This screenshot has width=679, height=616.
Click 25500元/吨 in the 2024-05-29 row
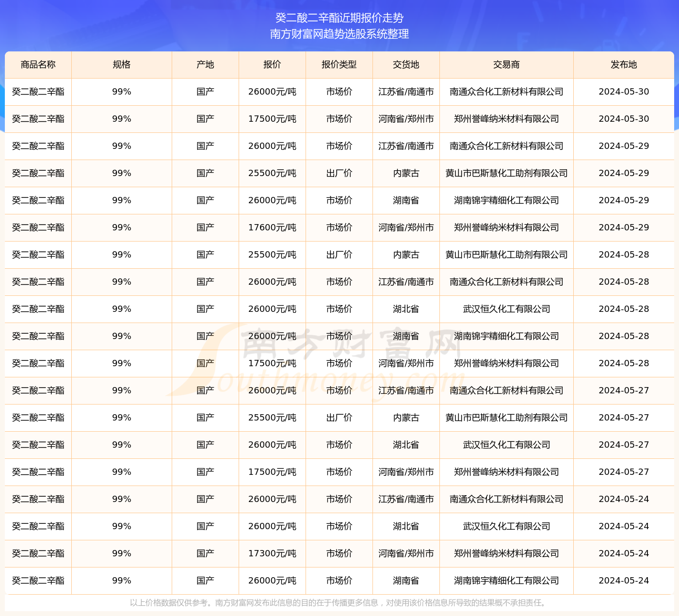[x=272, y=173]
